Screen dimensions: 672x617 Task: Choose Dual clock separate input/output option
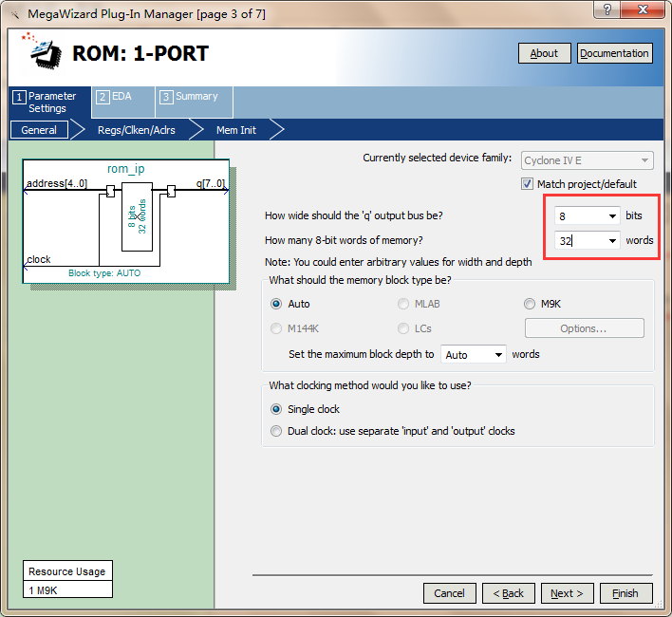point(276,431)
